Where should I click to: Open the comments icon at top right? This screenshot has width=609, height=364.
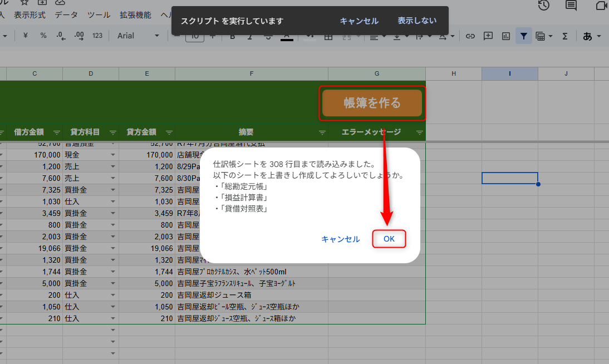click(571, 5)
